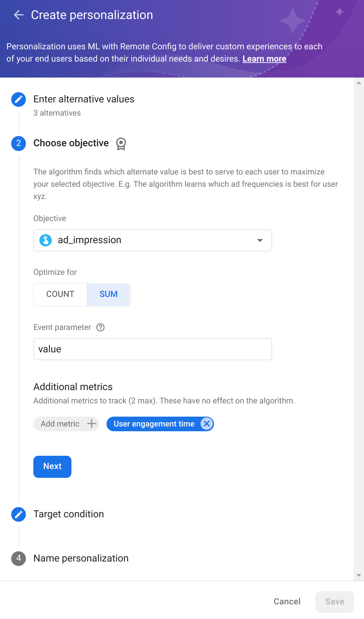Click the blue tap icon inside the Objective field
Viewport: 364px width, 619px height.
pyautogui.click(x=45, y=240)
